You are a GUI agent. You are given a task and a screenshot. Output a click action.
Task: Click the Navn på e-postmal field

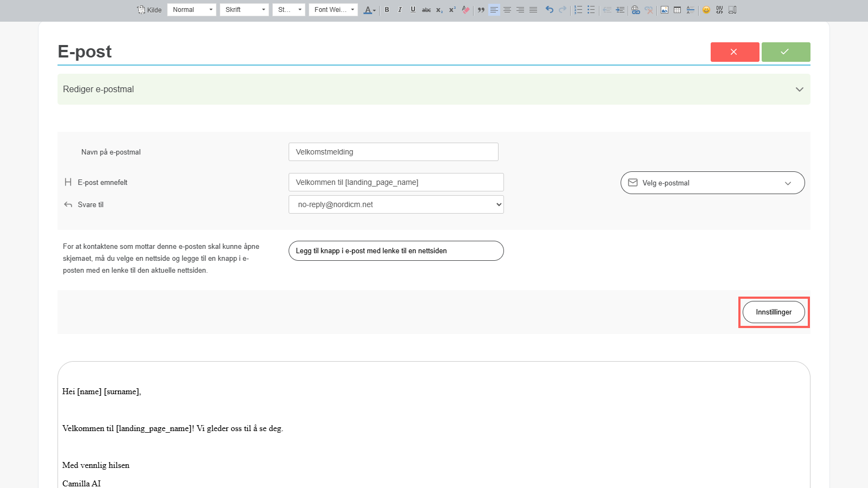point(393,152)
